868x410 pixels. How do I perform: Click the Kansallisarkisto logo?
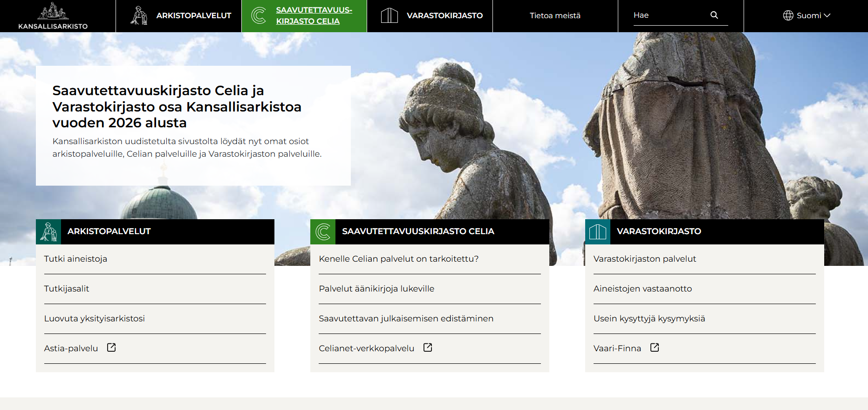point(53,16)
